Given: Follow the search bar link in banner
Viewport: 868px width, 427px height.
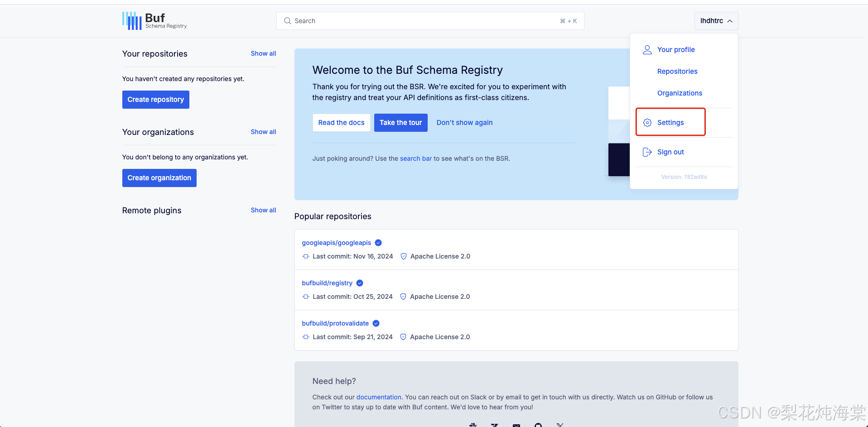Looking at the screenshot, I should (x=416, y=158).
